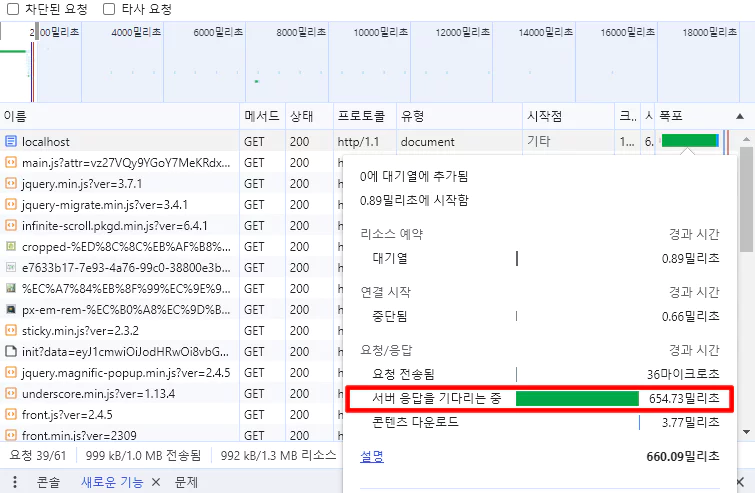
Task: Click image icon beside e7633b17-7e93 row
Action: (x=11, y=267)
